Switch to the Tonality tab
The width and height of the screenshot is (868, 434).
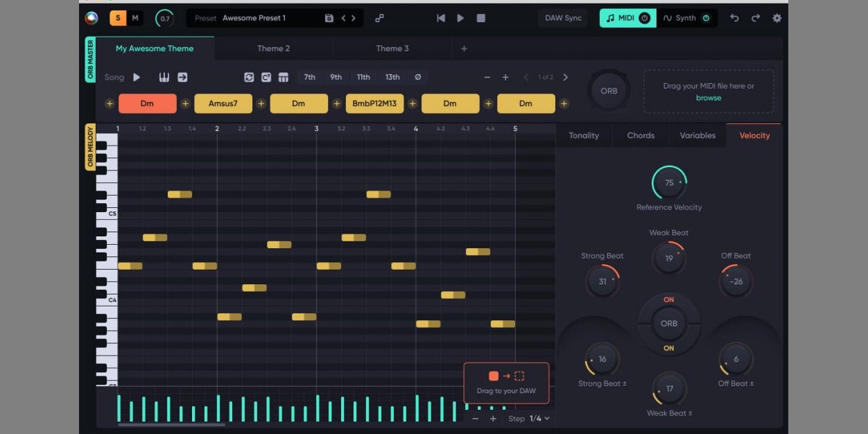[x=584, y=135]
